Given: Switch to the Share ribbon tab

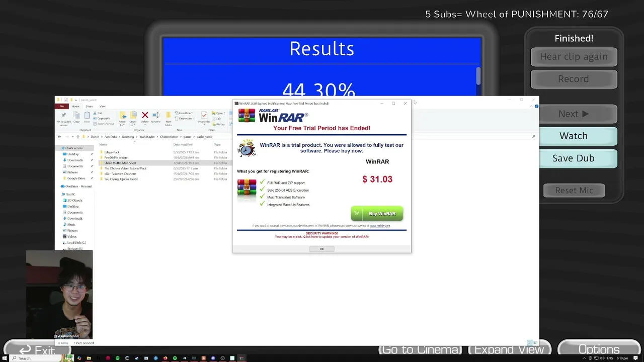Looking at the screenshot, I should coord(89,106).
